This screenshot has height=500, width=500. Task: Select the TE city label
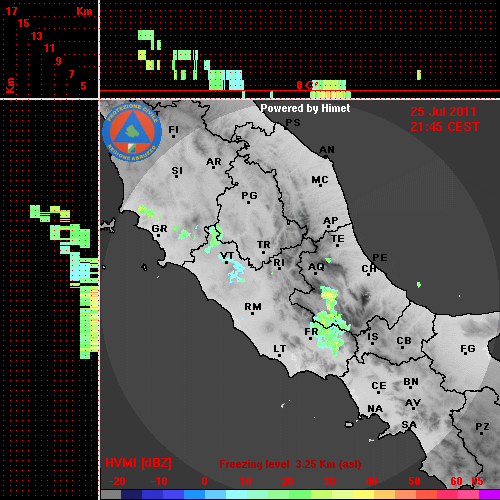[x=338, y=239]
